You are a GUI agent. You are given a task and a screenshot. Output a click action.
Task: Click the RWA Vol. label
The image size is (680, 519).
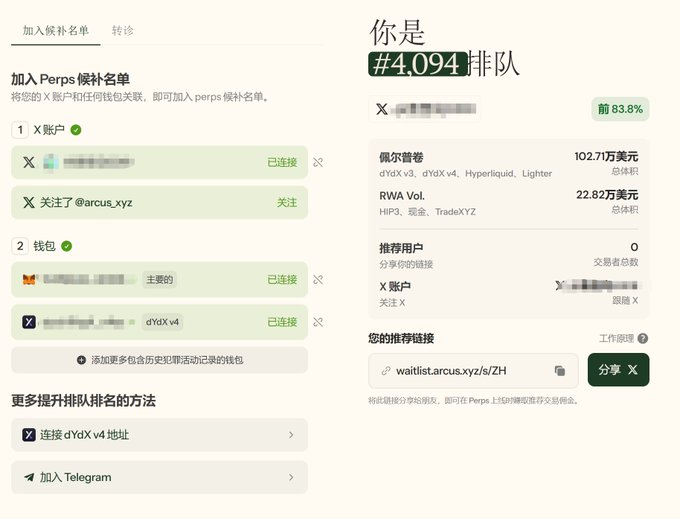(402, 196)
